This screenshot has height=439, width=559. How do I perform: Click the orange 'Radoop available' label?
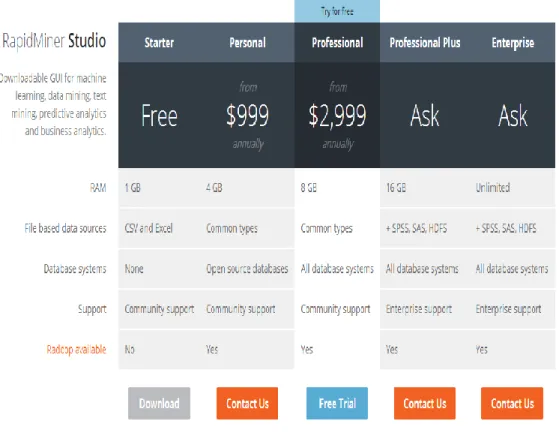pos(76,349)
